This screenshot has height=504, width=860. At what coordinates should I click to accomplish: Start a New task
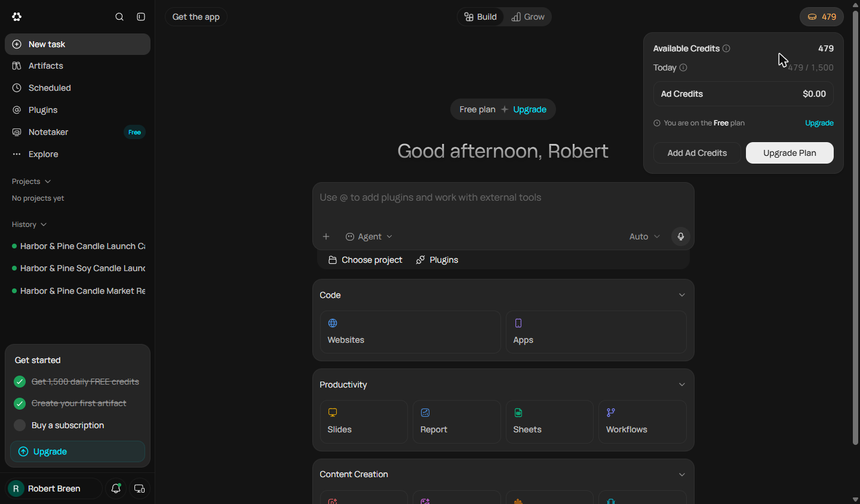pos(78,44)
